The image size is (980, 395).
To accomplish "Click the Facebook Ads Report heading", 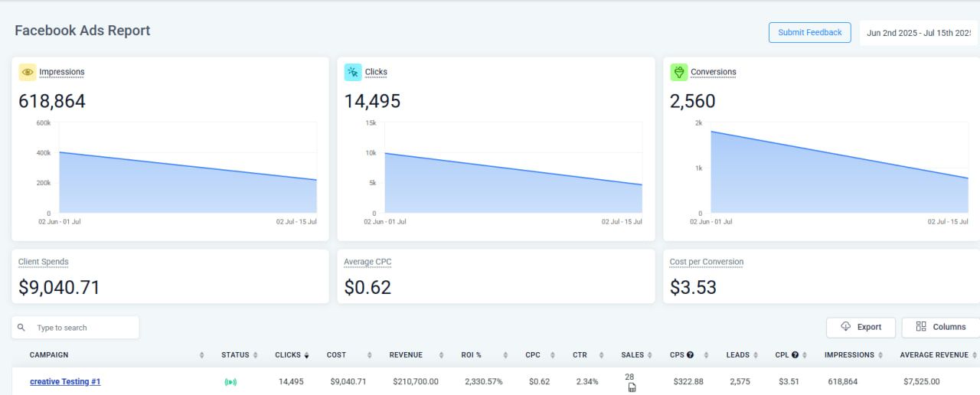I will pos(83,31).
